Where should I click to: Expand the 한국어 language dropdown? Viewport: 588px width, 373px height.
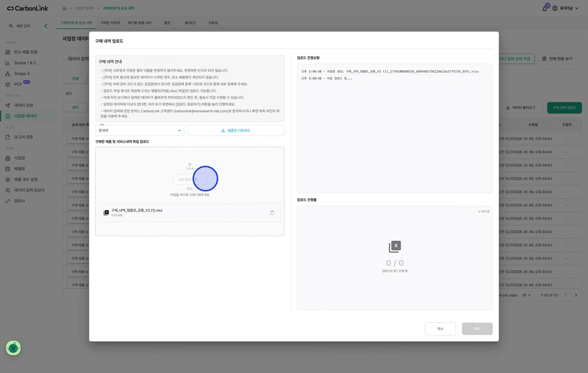[x=140, y=130]
